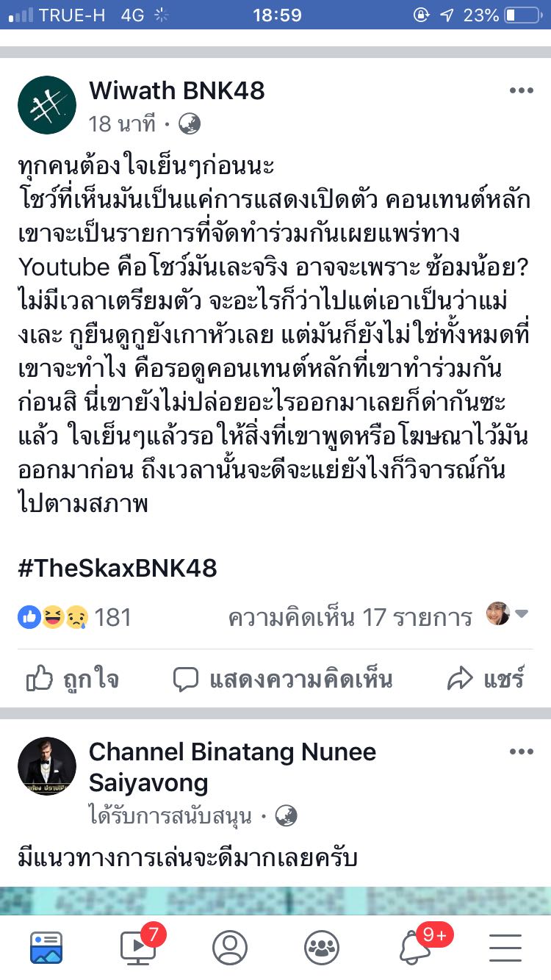The width and height of the screenshot is (551, 980).
Task: Tap แสดงความคิดเห็น comment button
Action: tap(283, 679)
